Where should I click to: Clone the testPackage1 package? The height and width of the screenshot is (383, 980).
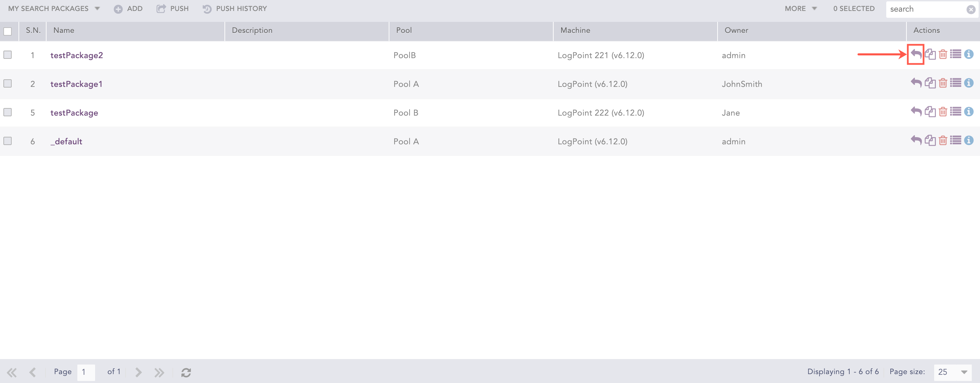coord(930,83)
